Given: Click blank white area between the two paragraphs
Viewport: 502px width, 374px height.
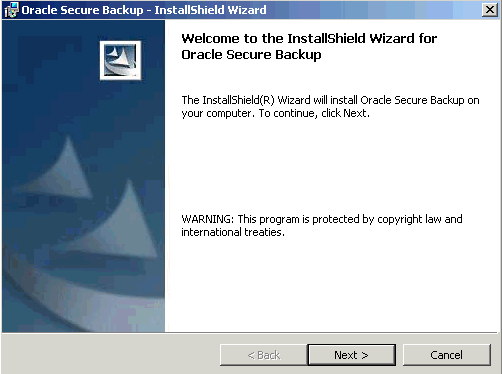Looking at the screenshot, I should coord(330,167).
